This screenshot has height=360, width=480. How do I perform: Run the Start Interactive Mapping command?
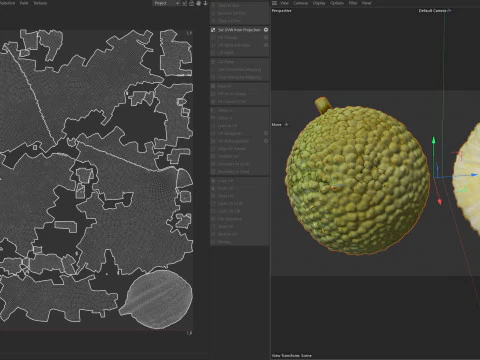pos(239,70)
